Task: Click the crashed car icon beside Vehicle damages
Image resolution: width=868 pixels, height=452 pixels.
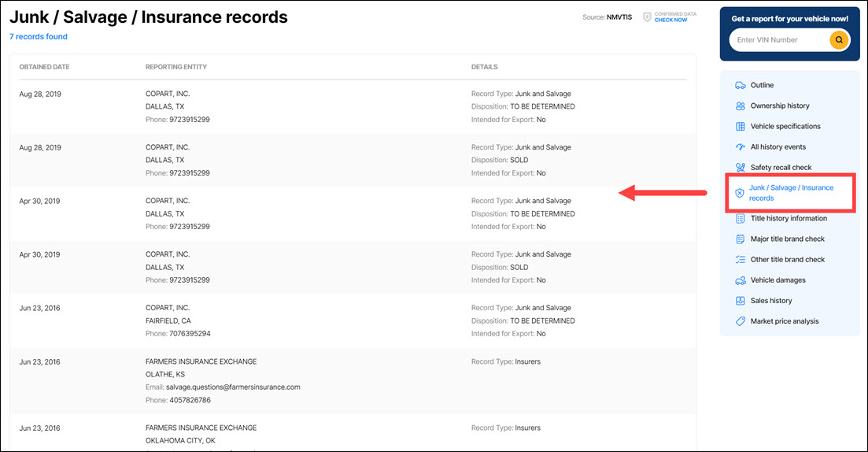Action: [x=740, y=280]
